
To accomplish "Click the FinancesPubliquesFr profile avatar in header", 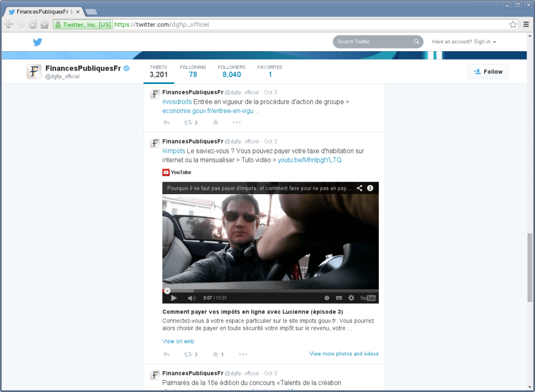I will 34,72.
